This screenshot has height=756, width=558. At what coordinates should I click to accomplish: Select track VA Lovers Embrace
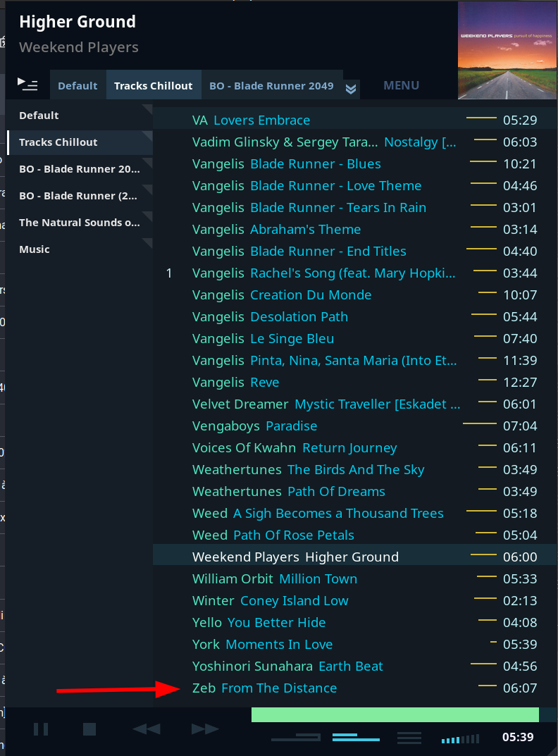(x=354, y=120)
